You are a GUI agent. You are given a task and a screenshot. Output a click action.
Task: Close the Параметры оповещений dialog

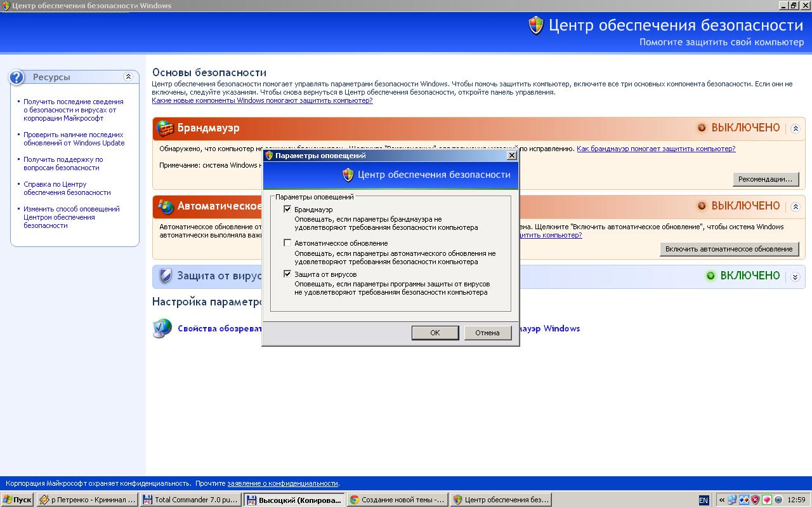512,156
